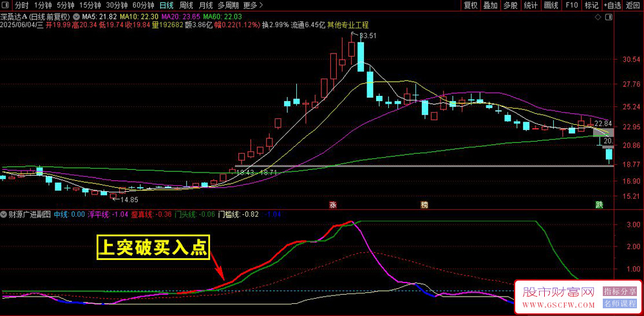Select the 1分钟 period tab
This screenshot has height=316, width=644.
(43, 5)
